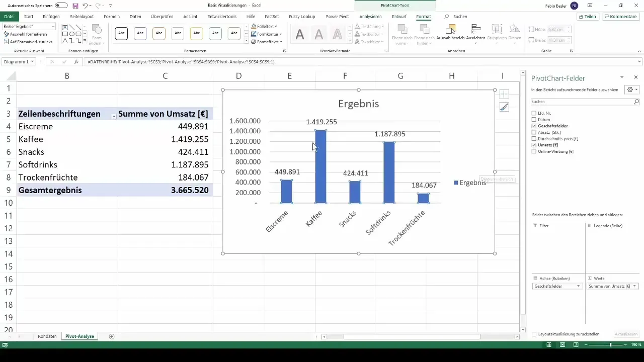Screen dimensions: 644x362
Task: Switch to the Rohdaten sheet
Action: pos(47,336)
